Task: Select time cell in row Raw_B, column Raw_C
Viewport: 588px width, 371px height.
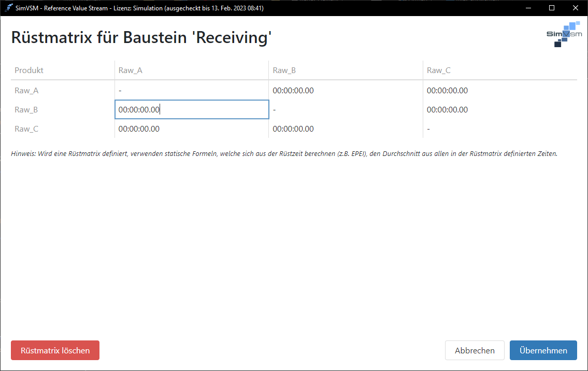Action: pos(447,110)
